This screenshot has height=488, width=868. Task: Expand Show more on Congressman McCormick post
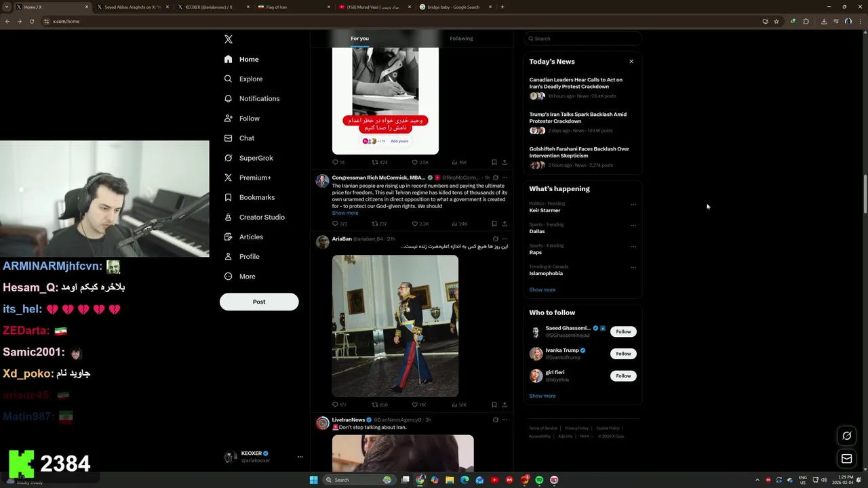coord(345,213)
